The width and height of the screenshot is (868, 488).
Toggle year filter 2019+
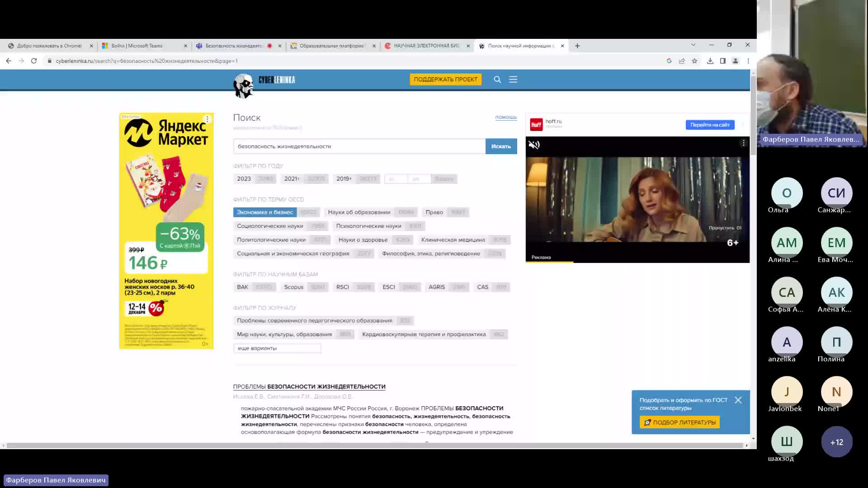pyautogui.click(x=356, y=179)
